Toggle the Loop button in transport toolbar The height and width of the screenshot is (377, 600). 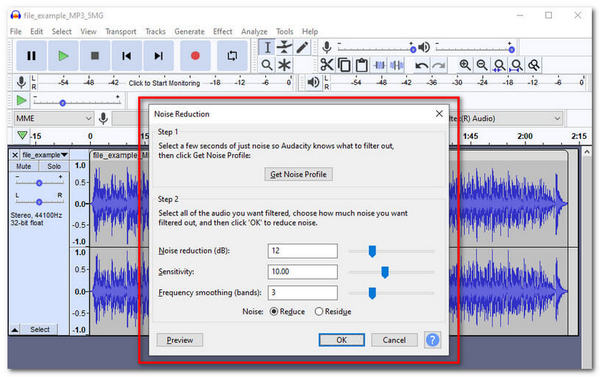(232, 56)
